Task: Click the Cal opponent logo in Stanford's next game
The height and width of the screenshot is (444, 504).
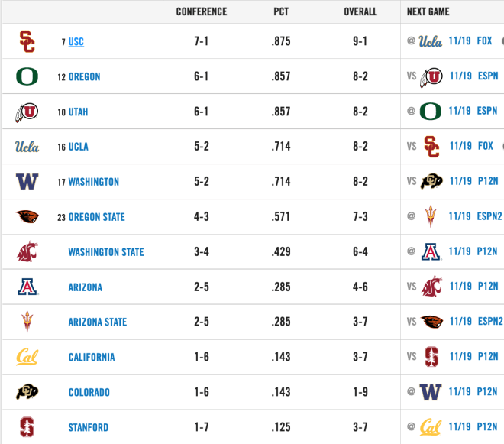Action: [431, 427]
